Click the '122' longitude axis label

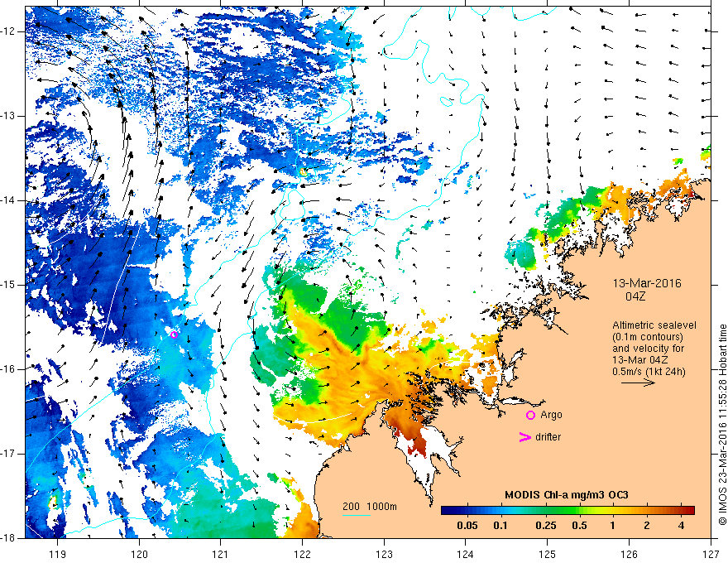tap(302, 554)
